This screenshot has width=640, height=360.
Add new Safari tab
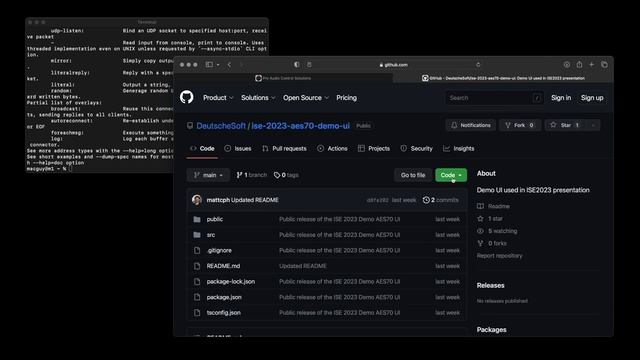591,64
